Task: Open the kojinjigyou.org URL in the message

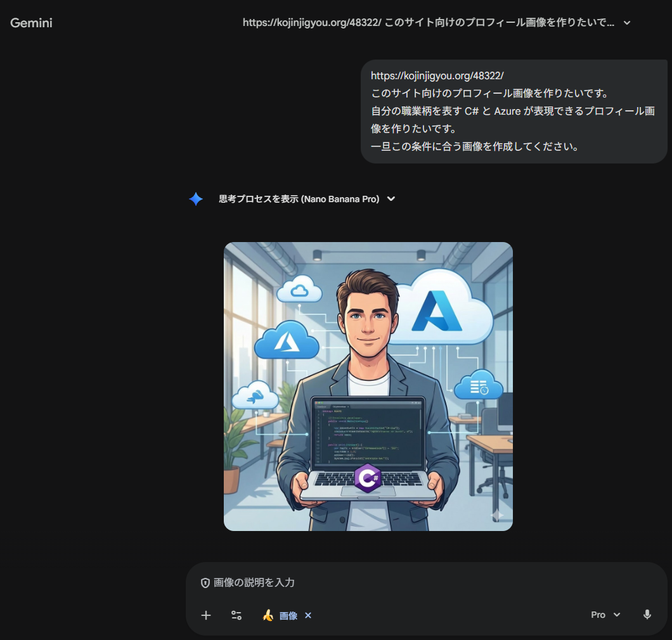Action: (437, 75)
